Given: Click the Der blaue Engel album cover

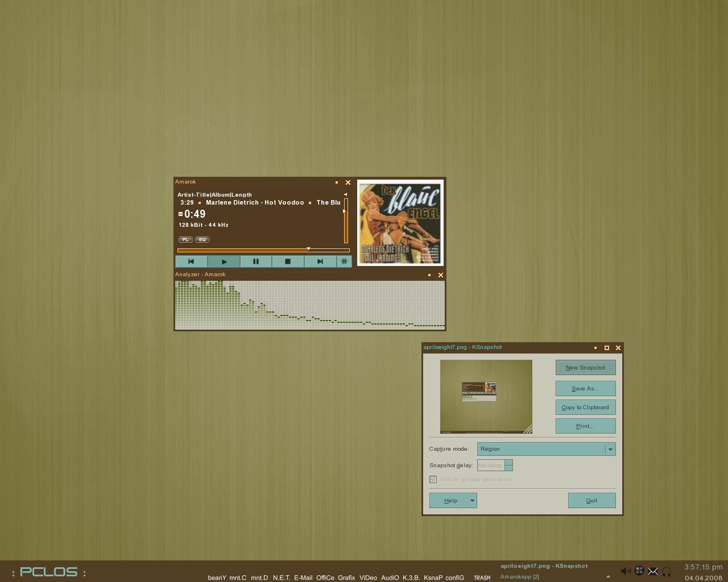Looking at the screenshot, I should [x=400, y=223].
